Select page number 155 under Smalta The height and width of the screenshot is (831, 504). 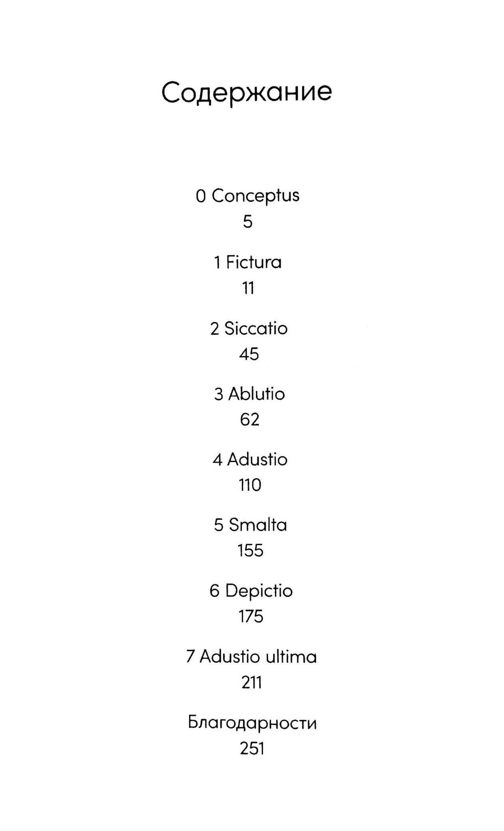(x=250, y=551)
